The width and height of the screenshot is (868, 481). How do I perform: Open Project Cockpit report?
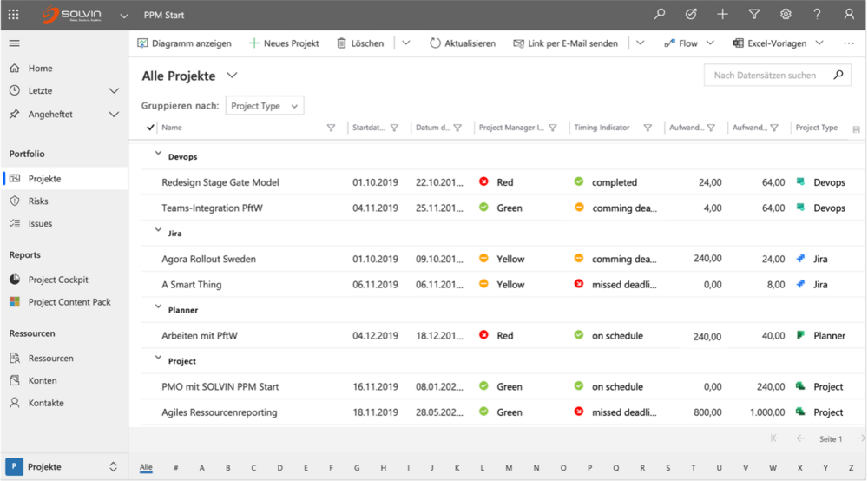point(58,280)
